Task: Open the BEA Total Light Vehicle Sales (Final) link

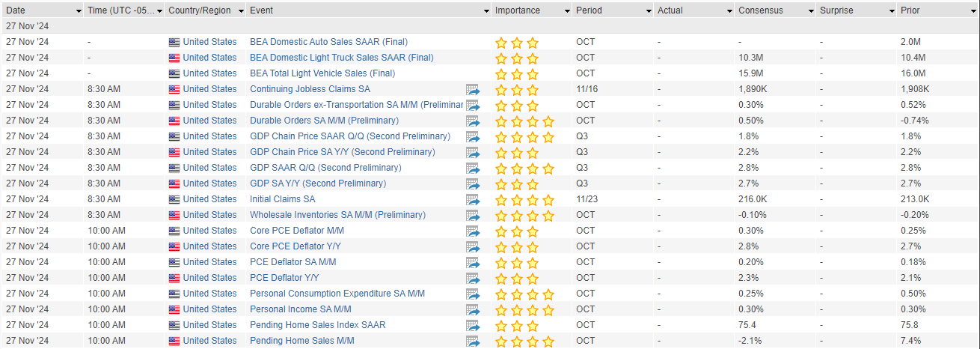Action: [x=322, y=73]
